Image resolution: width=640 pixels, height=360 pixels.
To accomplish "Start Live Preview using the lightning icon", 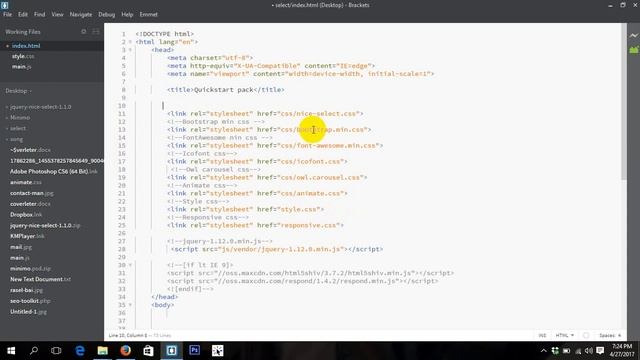I will tap(633, 36).
